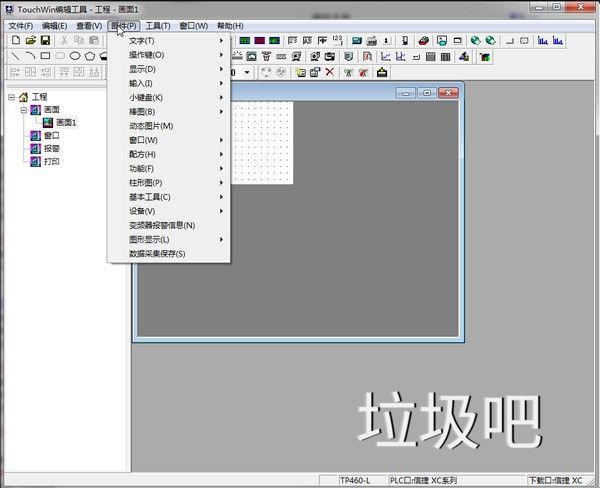The image size is (600, 488).
Task: Click the picture frame icon in top toolbar
Action: point(442,41)
